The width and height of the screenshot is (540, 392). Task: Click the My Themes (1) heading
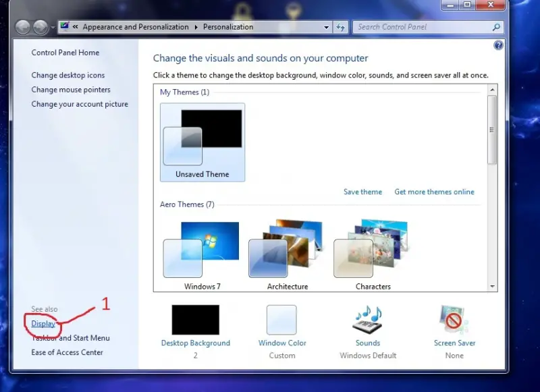(x=184, y=92)
